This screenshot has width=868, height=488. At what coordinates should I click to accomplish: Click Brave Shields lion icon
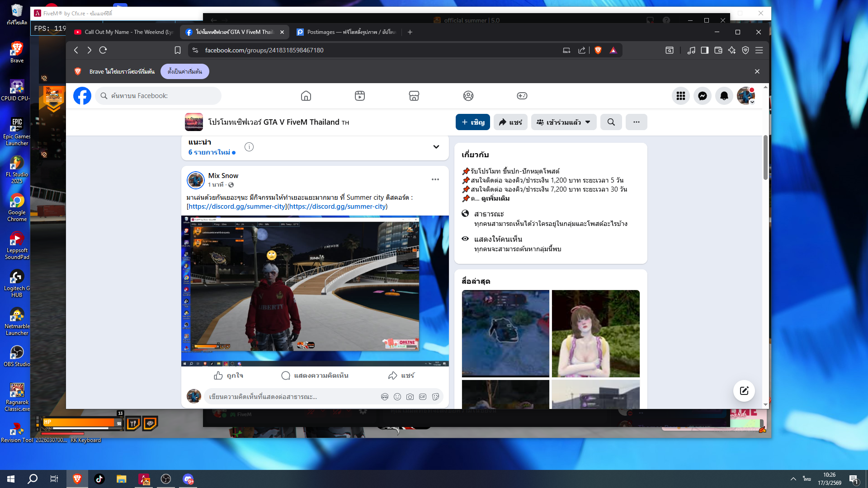598,50
